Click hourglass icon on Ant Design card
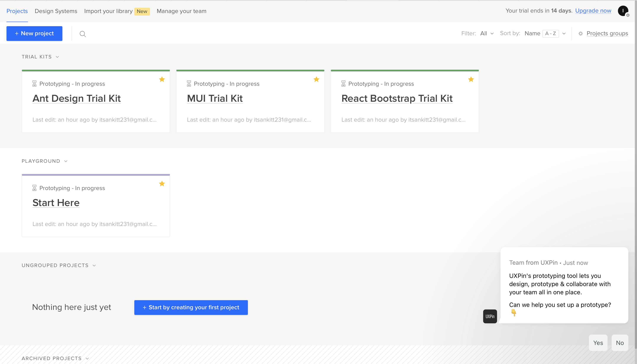 [x=34, y=84]
